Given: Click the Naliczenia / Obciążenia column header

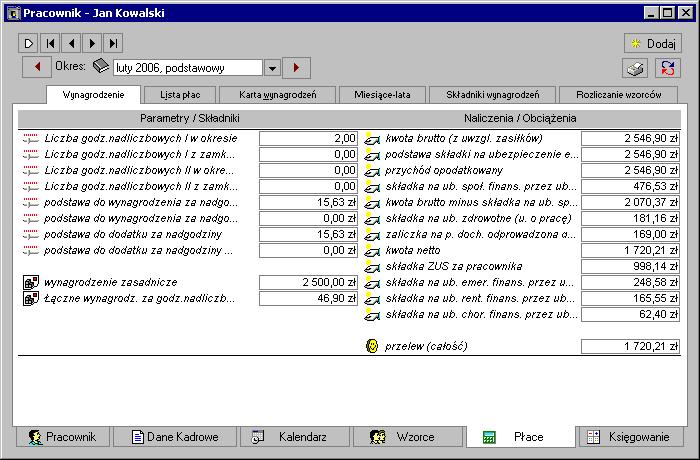Looking at the screenshot, I should click(520, 118).
